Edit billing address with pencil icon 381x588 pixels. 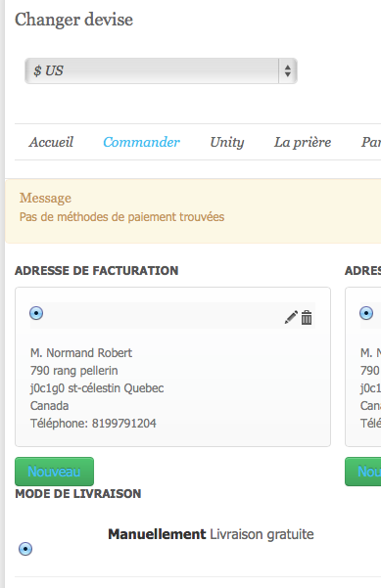tap(291, 317)
